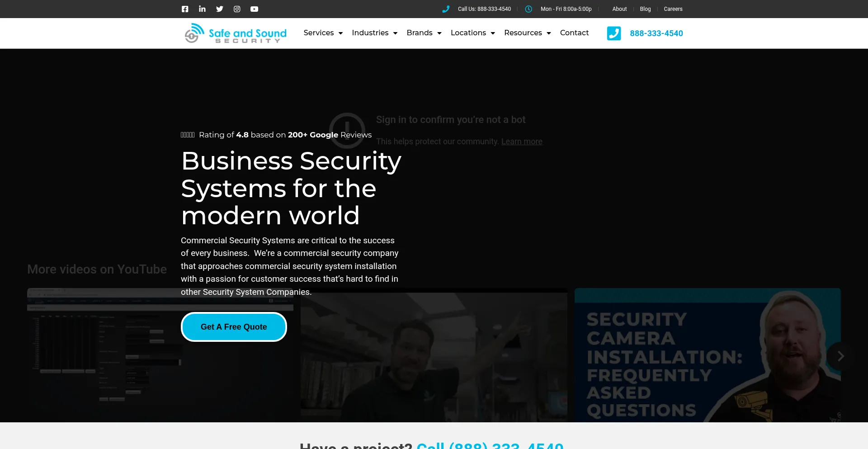Open the Resources dropdown
The width and height of the screenshot is (868, 449).
[528, 33]
